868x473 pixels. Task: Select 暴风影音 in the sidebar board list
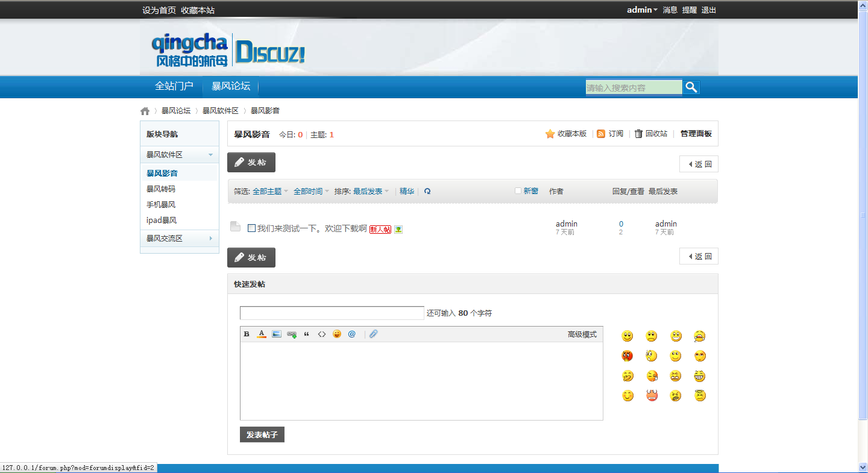(162, 174)
